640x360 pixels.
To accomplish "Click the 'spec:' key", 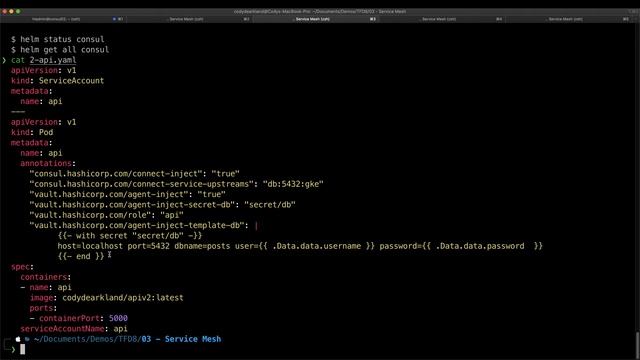I will tap(22, 267).
